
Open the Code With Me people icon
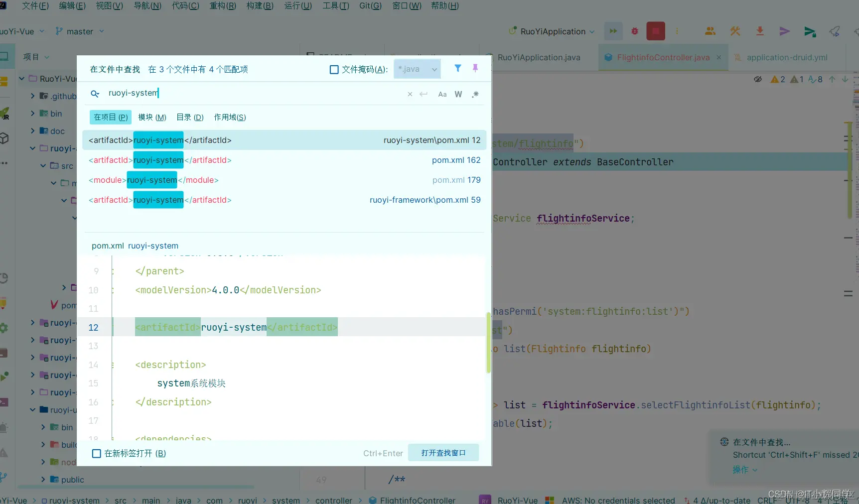pos(711,31)
